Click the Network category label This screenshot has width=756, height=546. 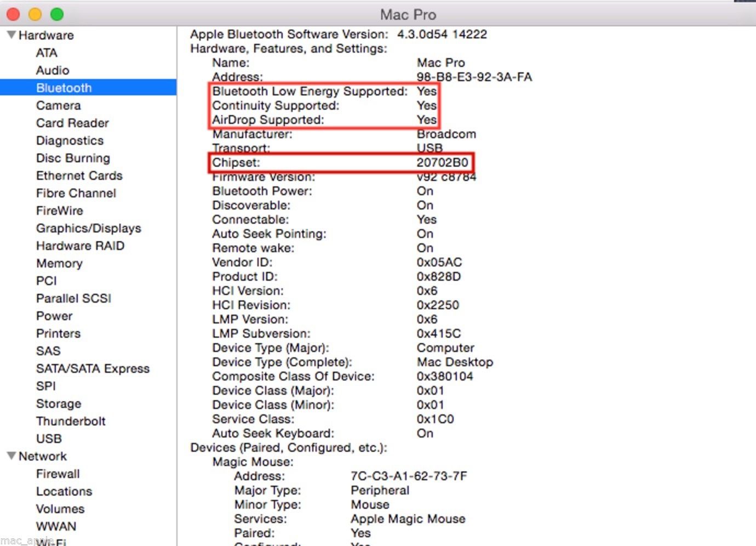pyautogui.click(x=43, y=456)
